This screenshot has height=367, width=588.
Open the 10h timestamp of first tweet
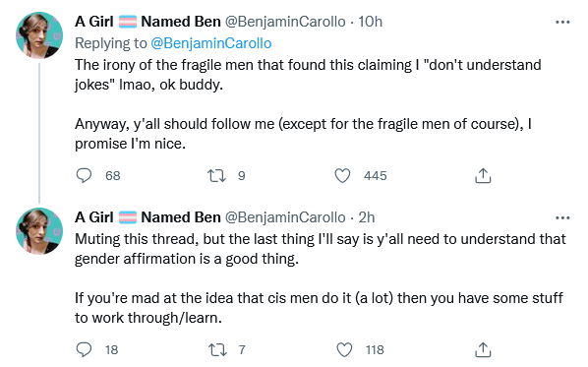370,22
